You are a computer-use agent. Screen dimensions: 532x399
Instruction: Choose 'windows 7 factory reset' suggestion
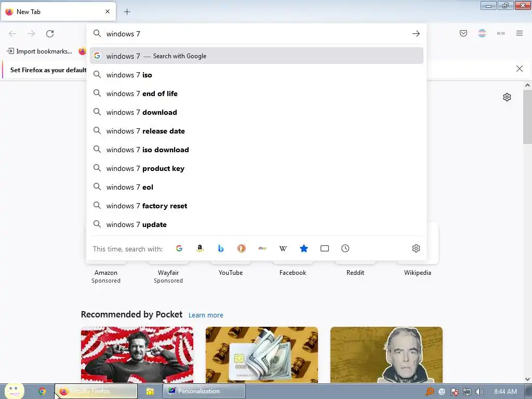click(257, 206)
